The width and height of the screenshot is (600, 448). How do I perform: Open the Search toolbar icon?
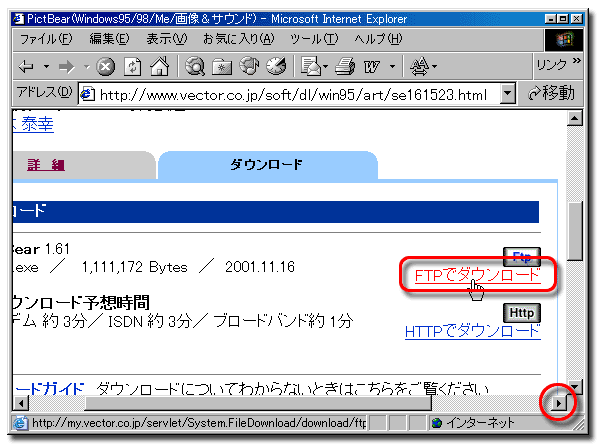tap(195, 66)
